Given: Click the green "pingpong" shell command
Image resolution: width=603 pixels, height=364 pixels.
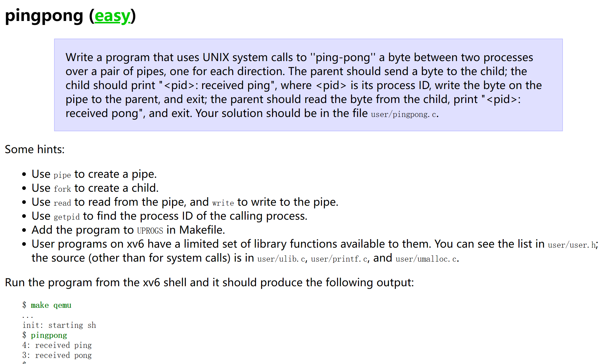Looking at the screenshot, I should (x=49, y=335).
